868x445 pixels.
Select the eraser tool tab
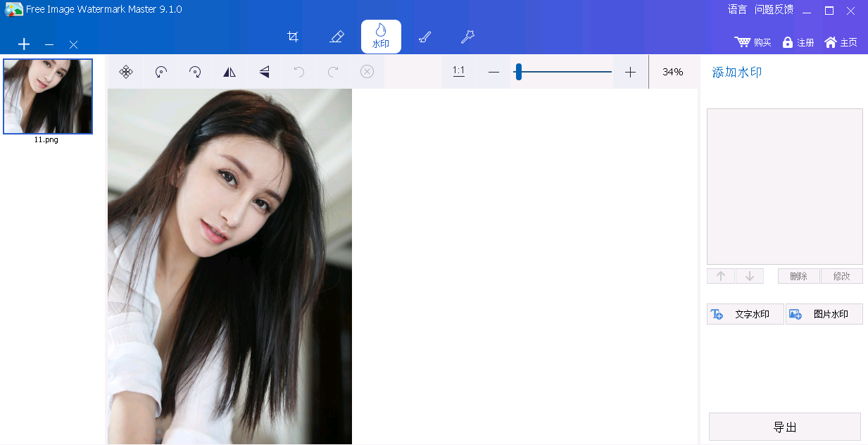click(x=336, y=37)
